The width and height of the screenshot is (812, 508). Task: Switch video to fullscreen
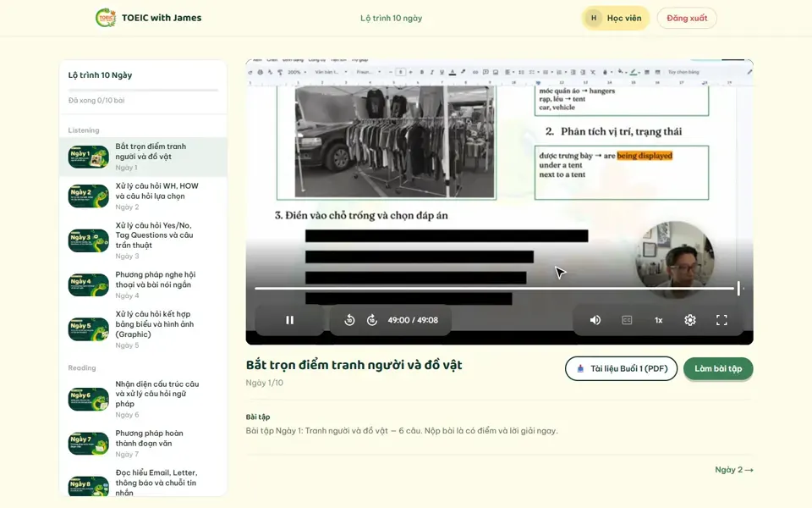(x=721, y=320)
